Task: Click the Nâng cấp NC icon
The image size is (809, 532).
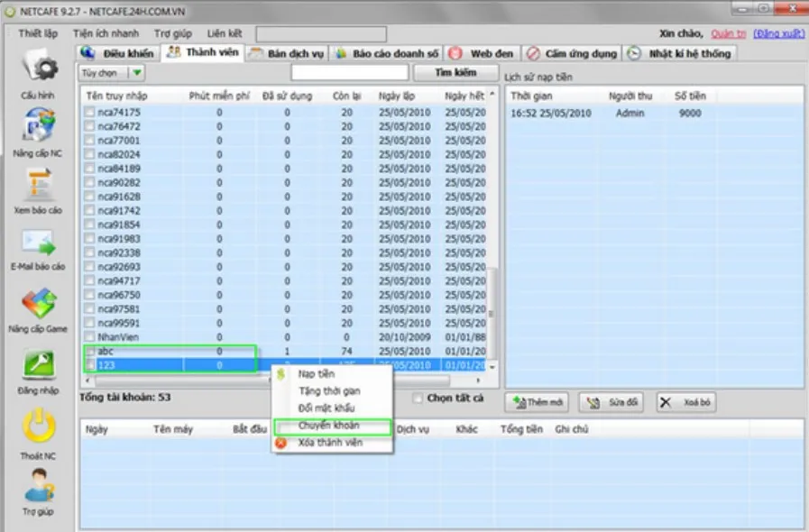Action: coord(38,127)
